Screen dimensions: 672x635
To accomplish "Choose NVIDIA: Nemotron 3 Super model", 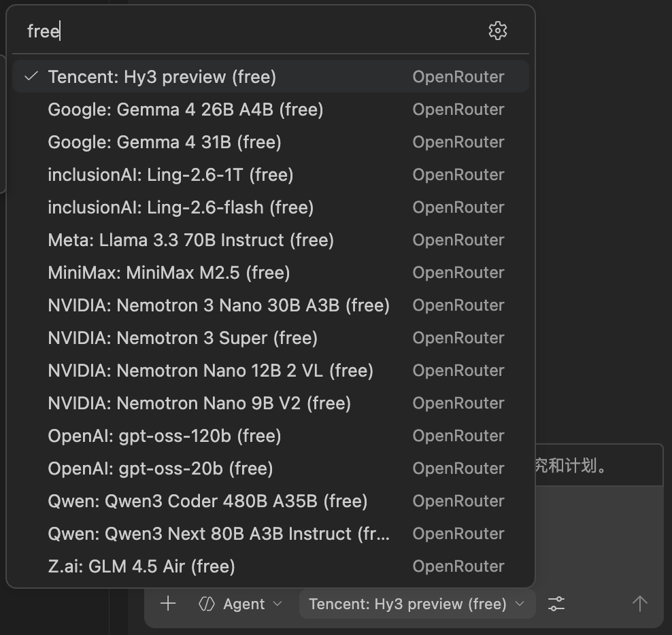I will pyautogui.click(x=182, y=338).
